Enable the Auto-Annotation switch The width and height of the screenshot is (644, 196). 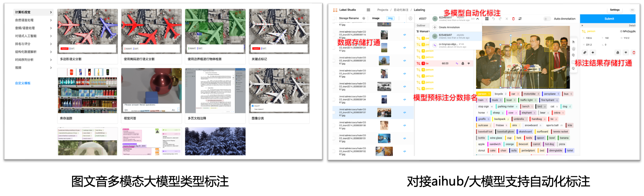coord(547,19)
